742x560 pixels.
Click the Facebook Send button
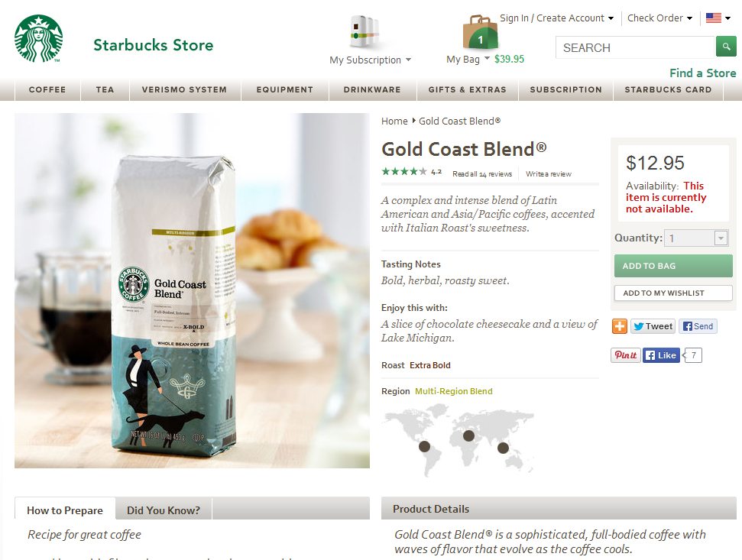(x=698, y=326)
